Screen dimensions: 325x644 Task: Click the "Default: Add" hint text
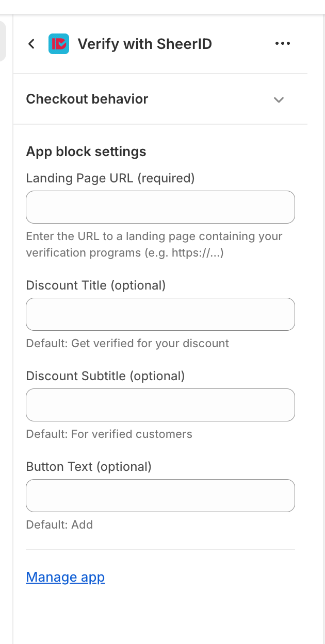(59, 524)
